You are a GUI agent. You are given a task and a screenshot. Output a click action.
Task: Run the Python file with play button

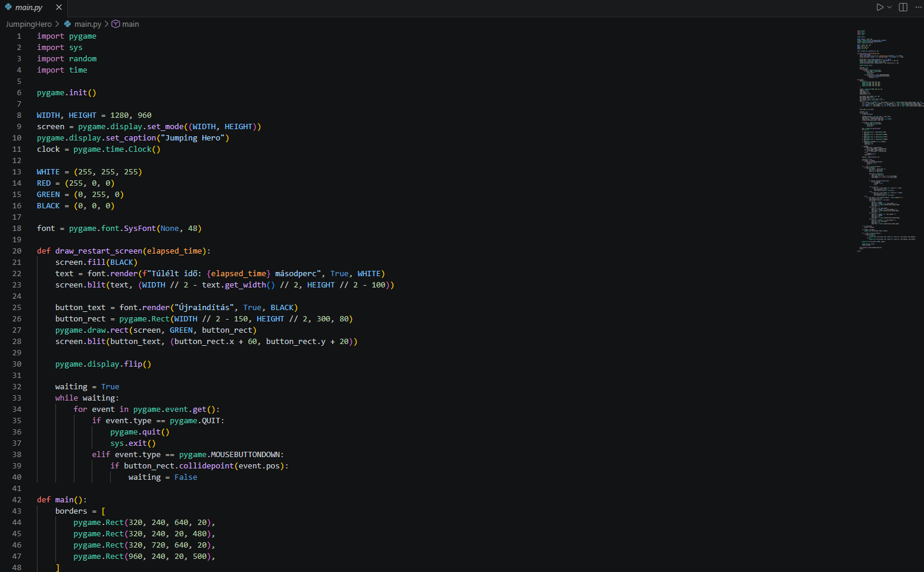(879, 7)
